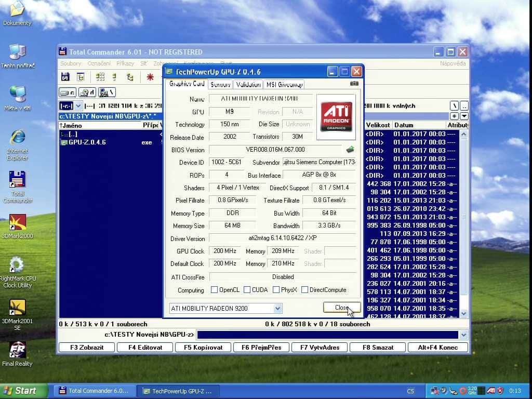Open the Soubory menu
Image resolution: width=532 pixels, height=399 pixels.
pyautogui.click(x=71, y=63)
